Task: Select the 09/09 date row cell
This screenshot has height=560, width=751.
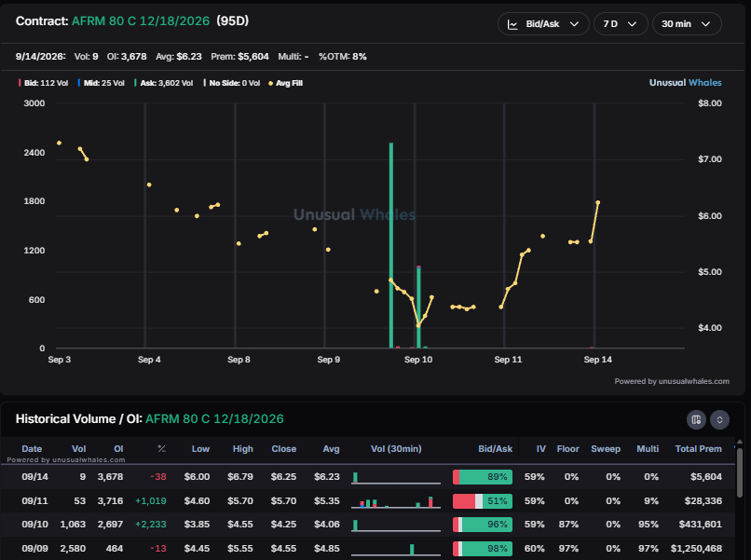Action: point(34,548)
